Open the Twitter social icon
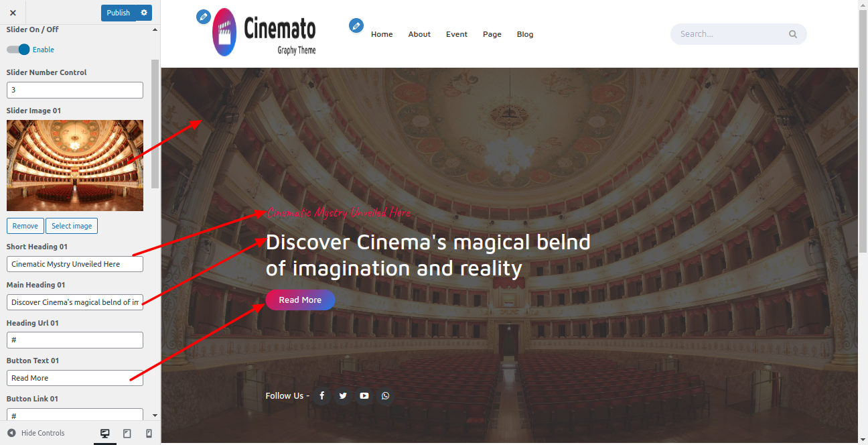This screenshot has width=868, height=445. [x=343, y=396]
